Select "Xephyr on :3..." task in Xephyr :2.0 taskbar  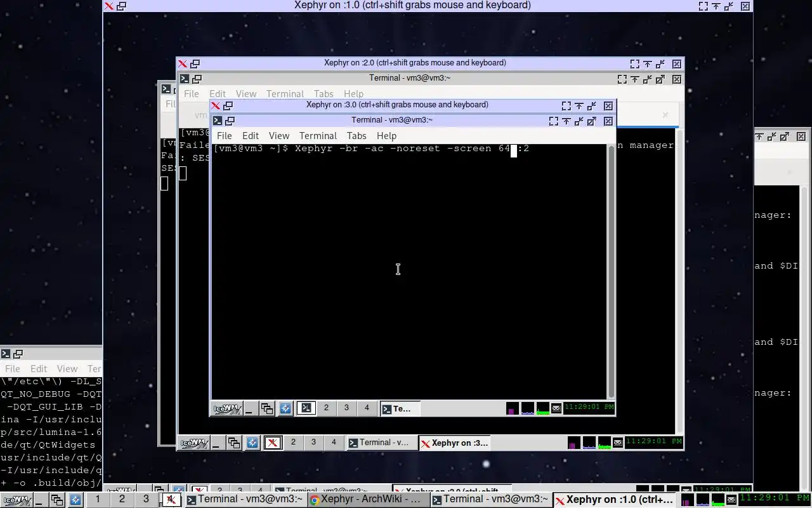click(454, 443)
